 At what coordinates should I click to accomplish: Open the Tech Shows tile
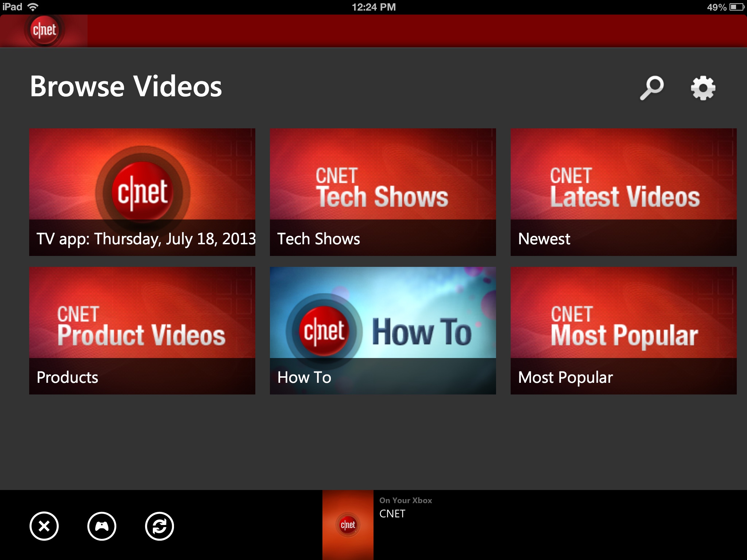pyautogui.click(x=383, y=192)
